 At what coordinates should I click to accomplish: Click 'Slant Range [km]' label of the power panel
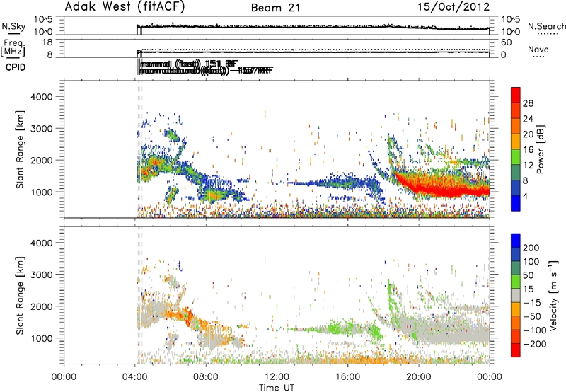click(20, 149)
